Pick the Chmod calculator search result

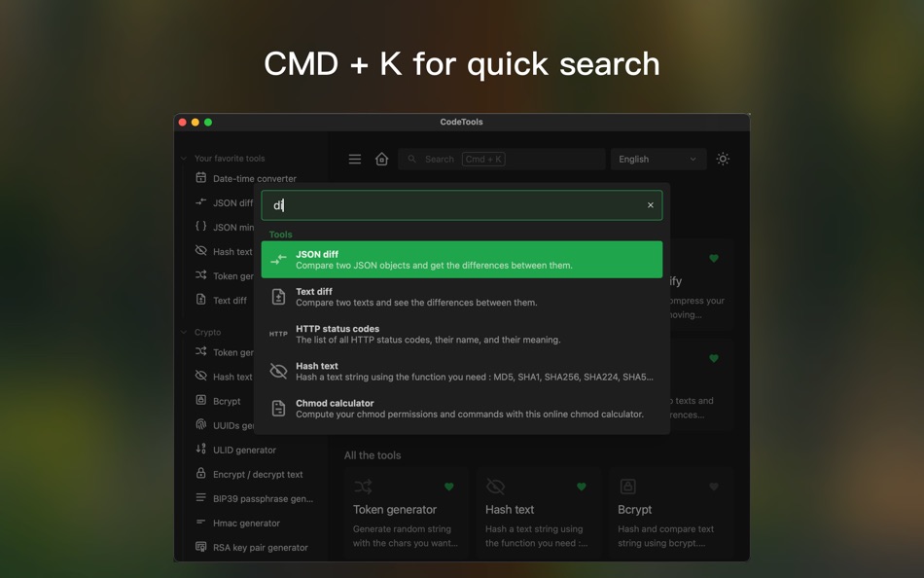462,408
